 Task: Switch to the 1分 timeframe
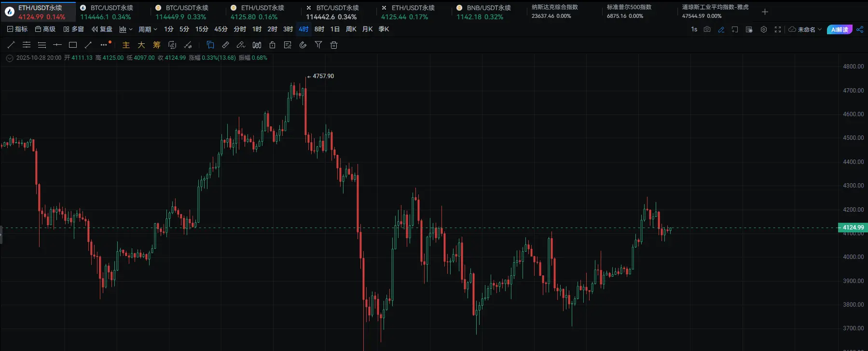[168, 29]
